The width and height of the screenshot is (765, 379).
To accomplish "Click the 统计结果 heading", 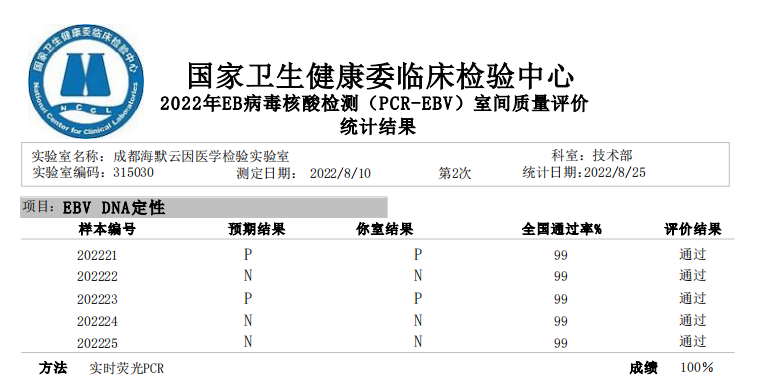I will 378,127.
